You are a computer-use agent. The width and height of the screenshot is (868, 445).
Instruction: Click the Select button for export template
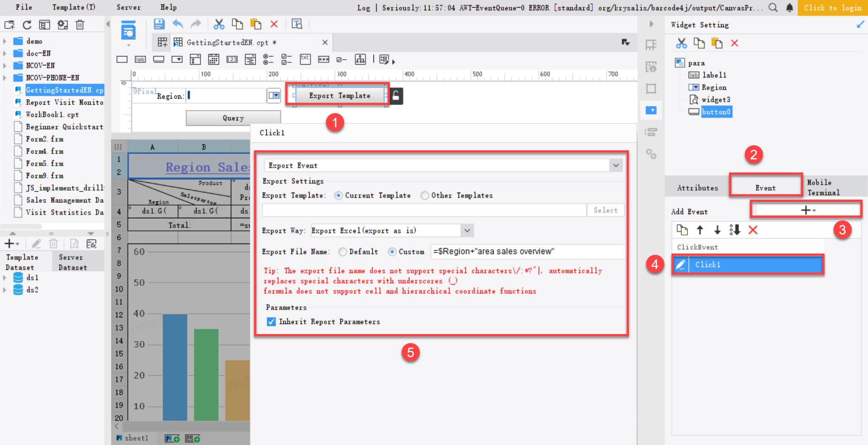(605, 210)
